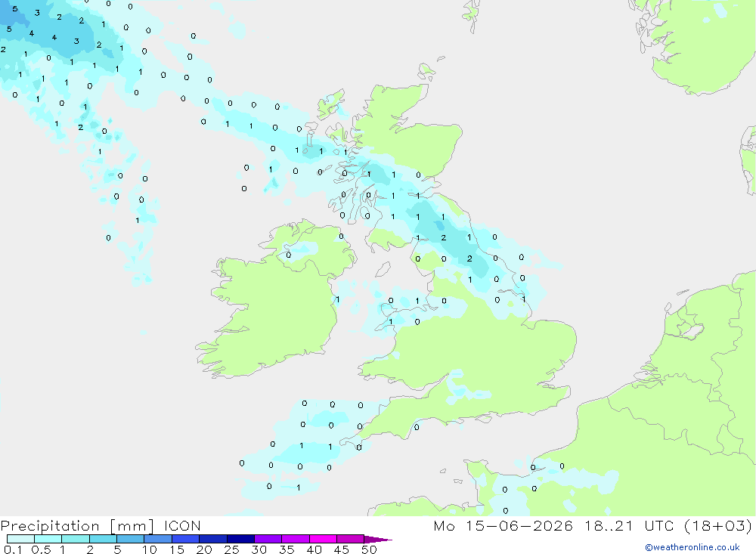Choose the legend swatch between 15 and 20
The width and height of the screenshot is (756, 554).
coord(185,539)
